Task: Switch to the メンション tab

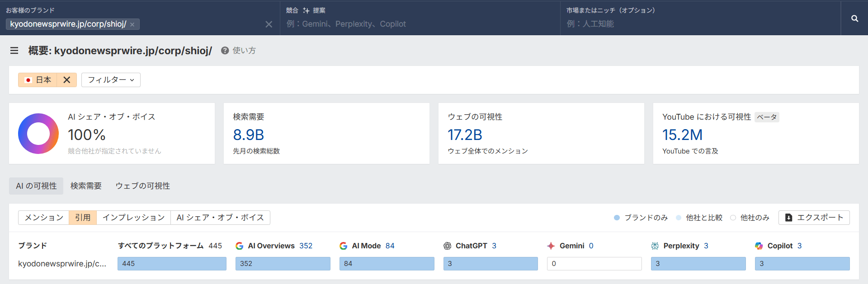Action: pos(44,218)
